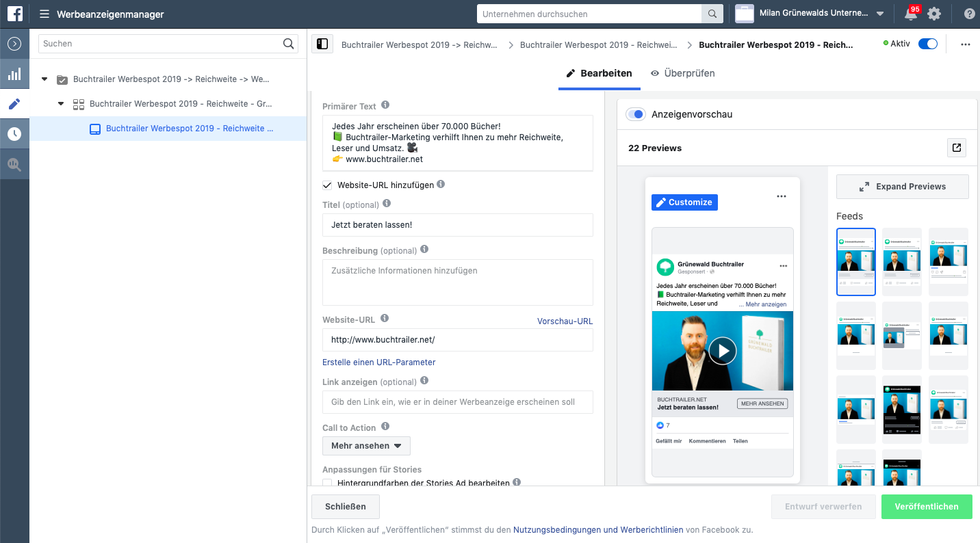This screenshot has width=980, height=543.
Task: Collapse the ad set row in the tree
Action: tap(61, 104)
